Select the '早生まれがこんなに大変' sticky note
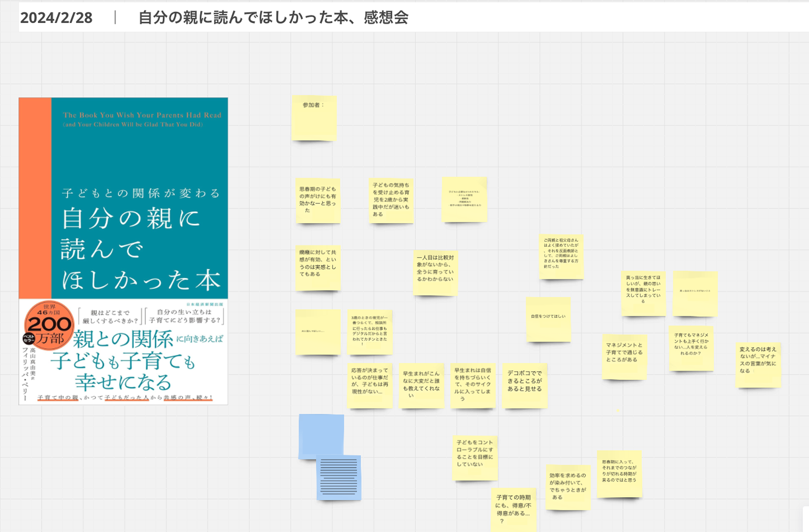Image resolution: width=809 pixels, height=532 pixels. pos(421,385)
